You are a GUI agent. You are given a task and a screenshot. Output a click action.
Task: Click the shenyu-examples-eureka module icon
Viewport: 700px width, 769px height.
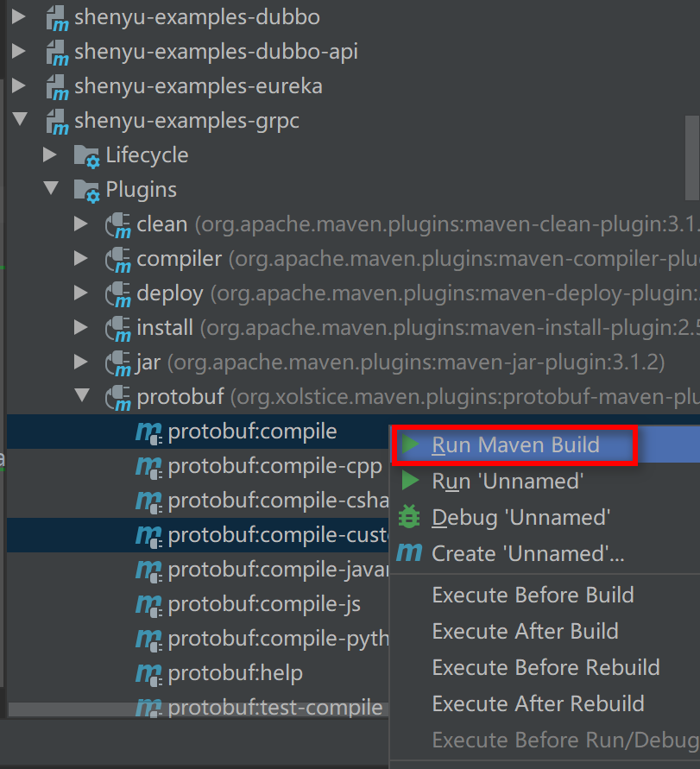click(x=57, y=87)
